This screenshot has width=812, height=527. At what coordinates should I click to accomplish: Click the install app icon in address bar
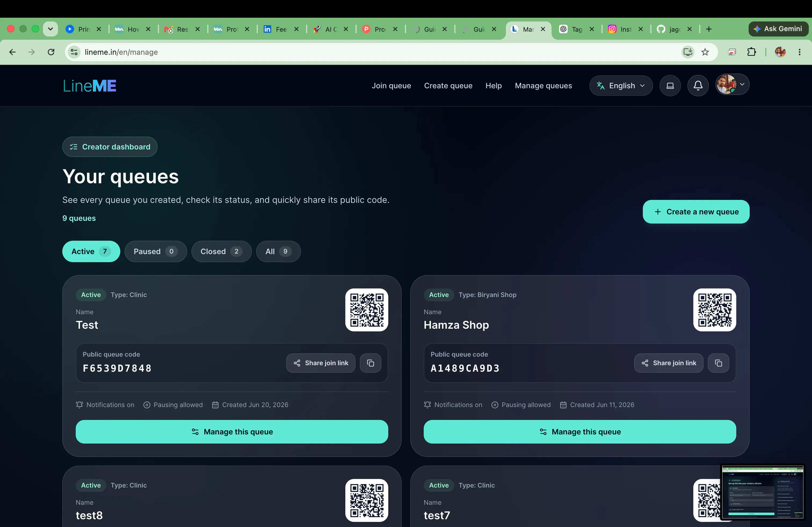[x=687, y=52]
